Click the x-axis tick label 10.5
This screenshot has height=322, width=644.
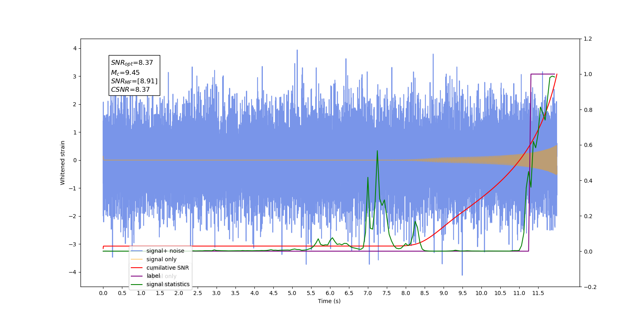(500, 293)
